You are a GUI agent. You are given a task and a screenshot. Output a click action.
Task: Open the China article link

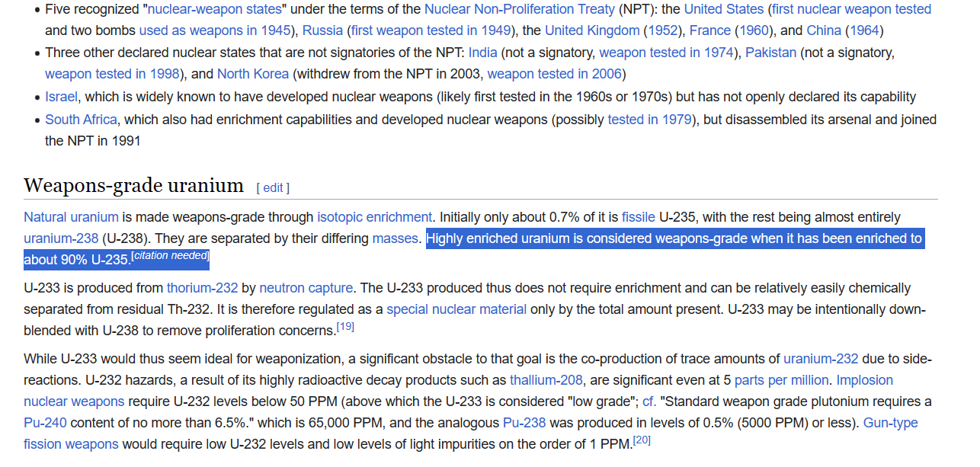point(824,30)
